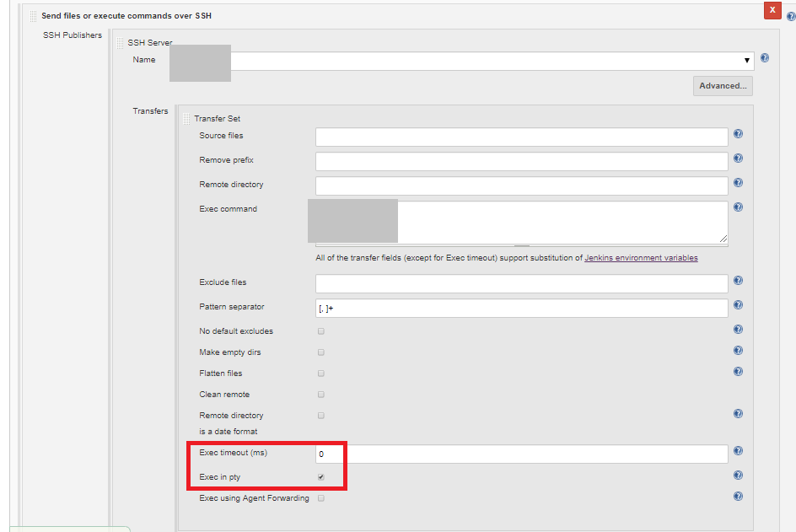Open help icon for Exclude files
Image resolution: width=796 pixels, height=532 pixels.
[x=738, y=280]
